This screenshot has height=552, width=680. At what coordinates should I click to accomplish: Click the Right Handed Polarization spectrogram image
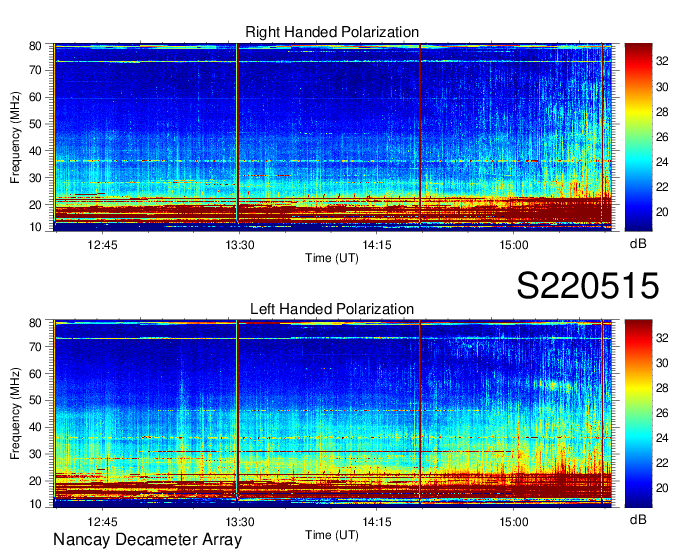click(x=333, y=137)
